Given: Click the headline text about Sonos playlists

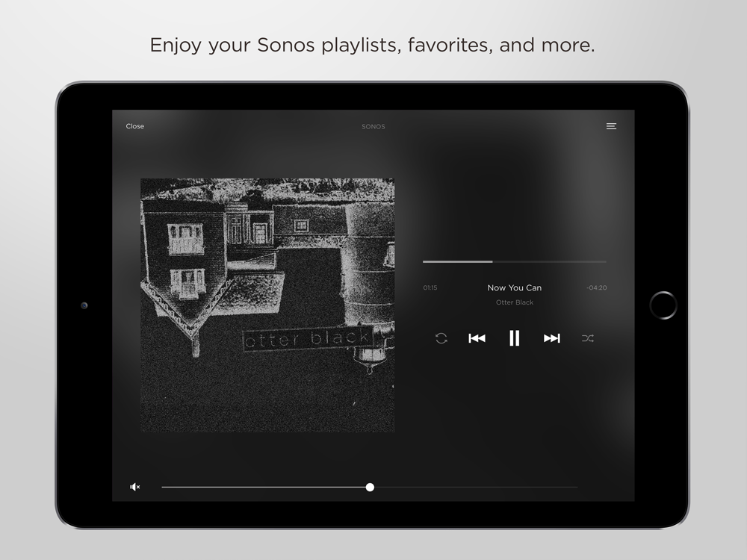Looking at the screenshot, I should [x=373, y=46].
